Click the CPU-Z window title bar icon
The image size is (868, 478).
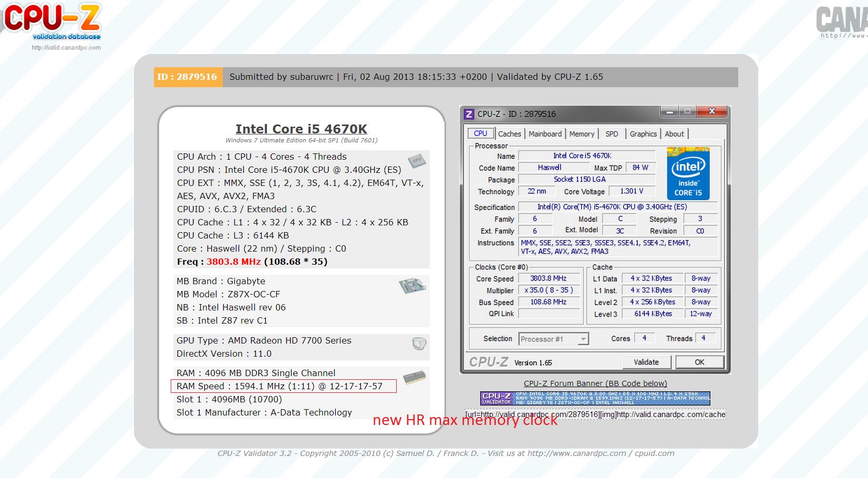pos(469,114)
